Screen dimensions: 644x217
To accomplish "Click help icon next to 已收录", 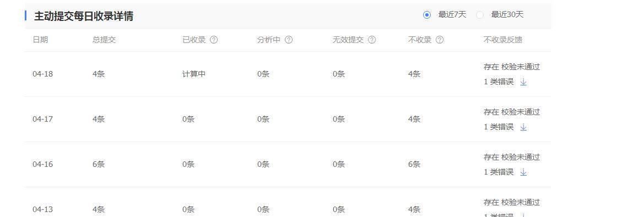I will (214, 40).
